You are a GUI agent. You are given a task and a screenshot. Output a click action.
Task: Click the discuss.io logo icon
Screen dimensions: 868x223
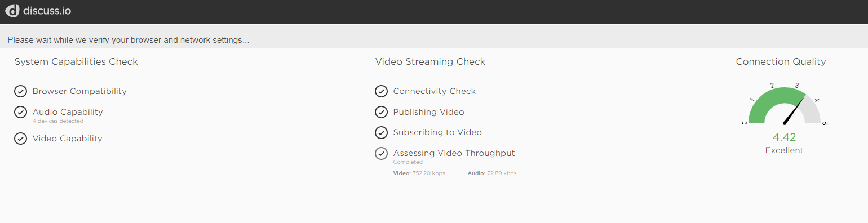[x=12, y=10]
